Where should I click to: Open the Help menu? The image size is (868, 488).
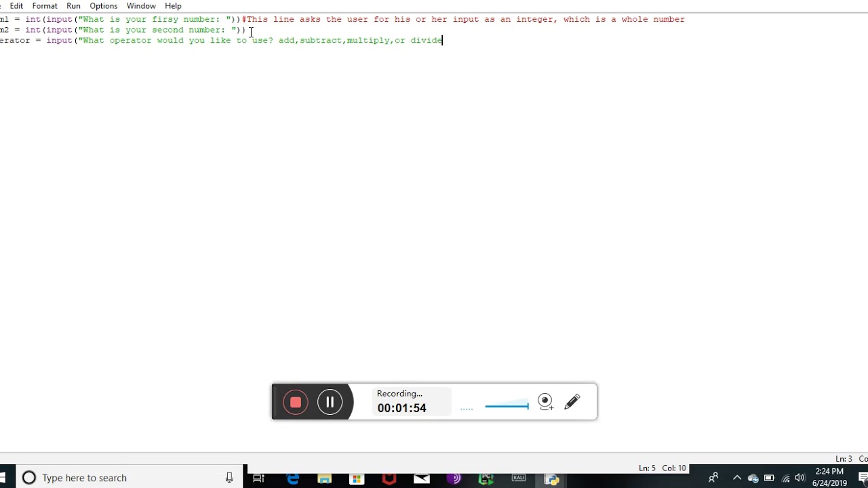tap(173, 5)
